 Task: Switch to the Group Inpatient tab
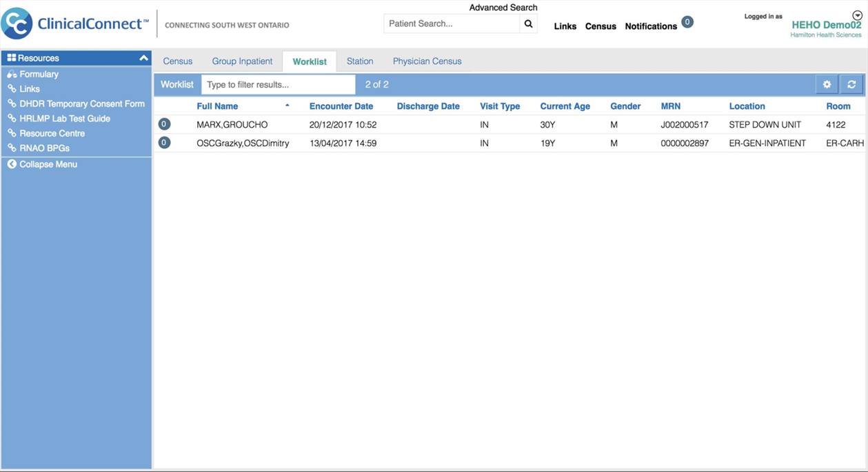(242, 61)
